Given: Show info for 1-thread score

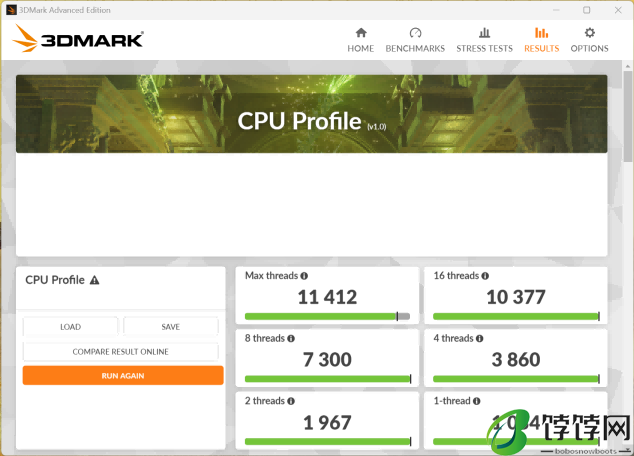Looking at the screenshot, I should [477, 401].
